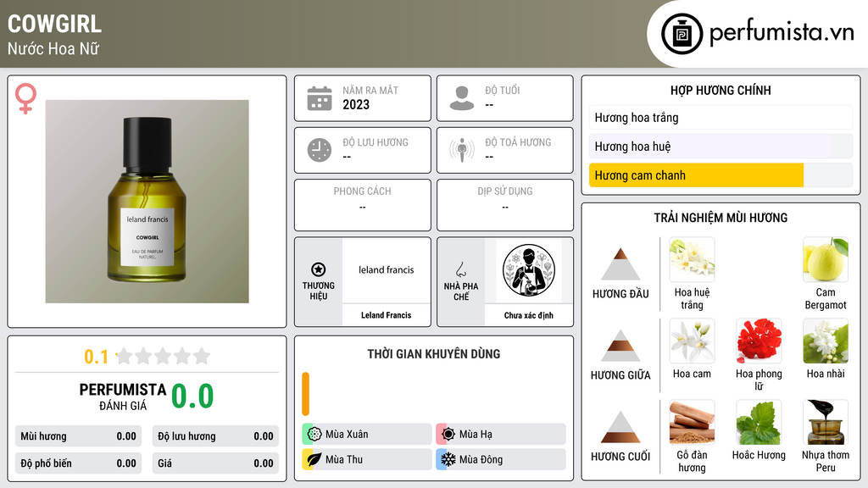Click the five-star rating row

click(x=164, y=357)
